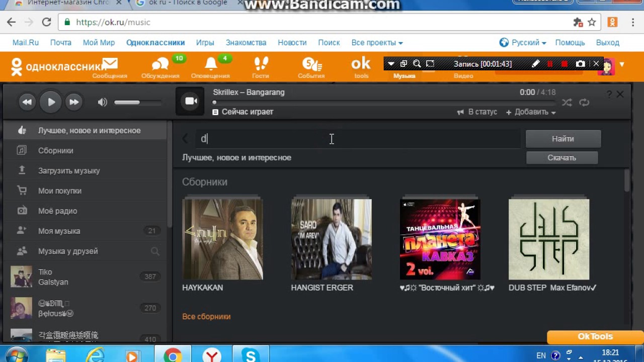Screen dimensions: 644x362
Task: Open Yandex browser from the taskbar
Action: pyautogui.click(x=212, y=356)
